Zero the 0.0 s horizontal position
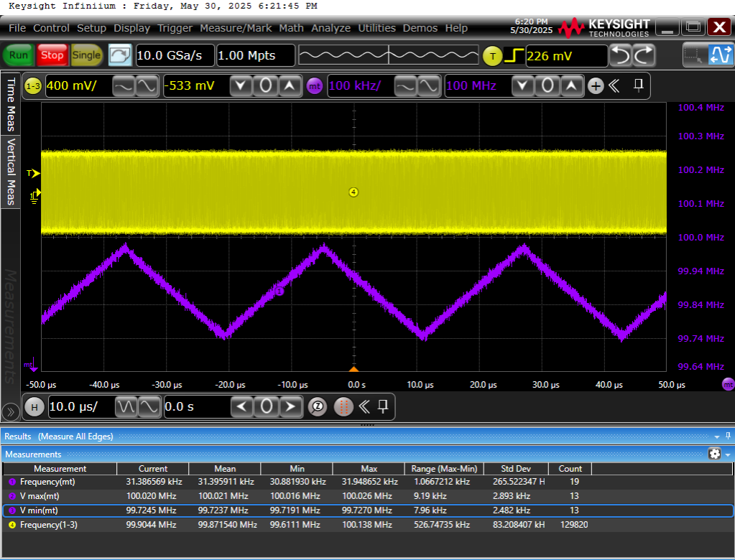 (x=267, y=406)
